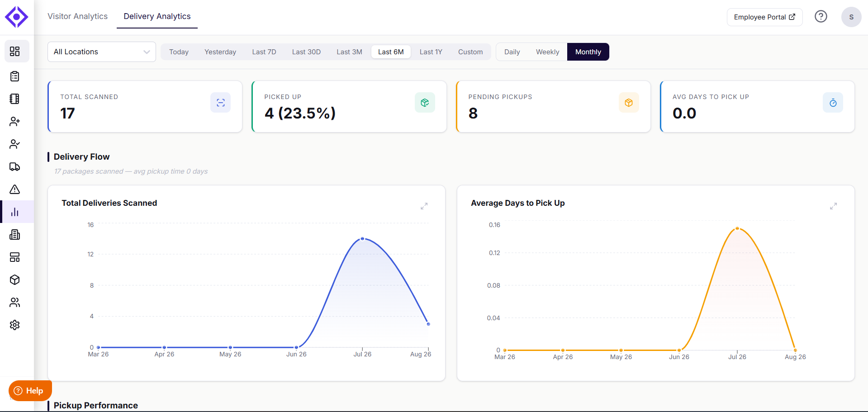
Task: Open the help question mark icon
Action: 821,17
